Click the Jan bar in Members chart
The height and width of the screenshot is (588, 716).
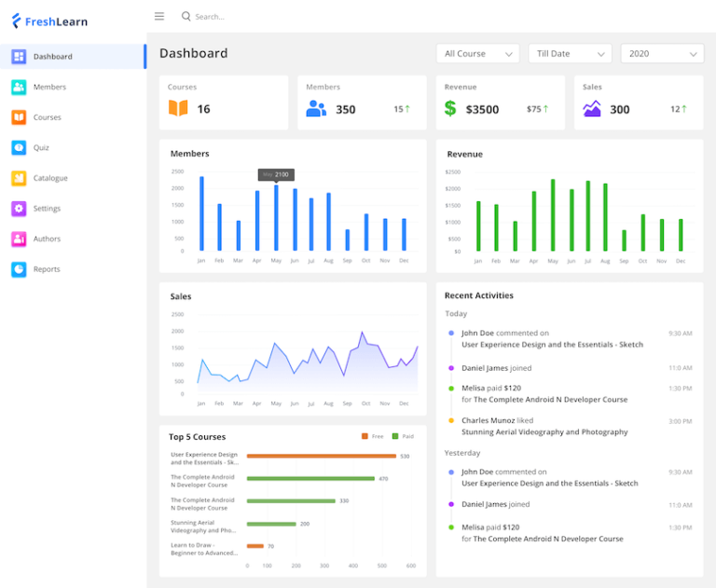click(201, 213)
